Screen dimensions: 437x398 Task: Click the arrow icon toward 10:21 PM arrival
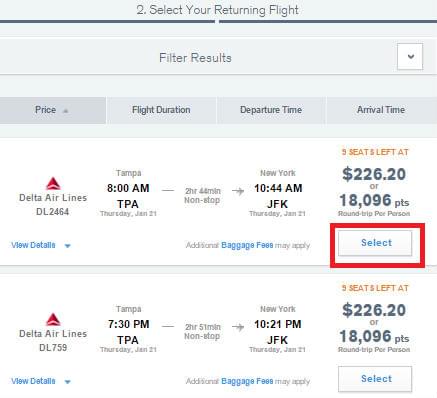coord(238,327)
